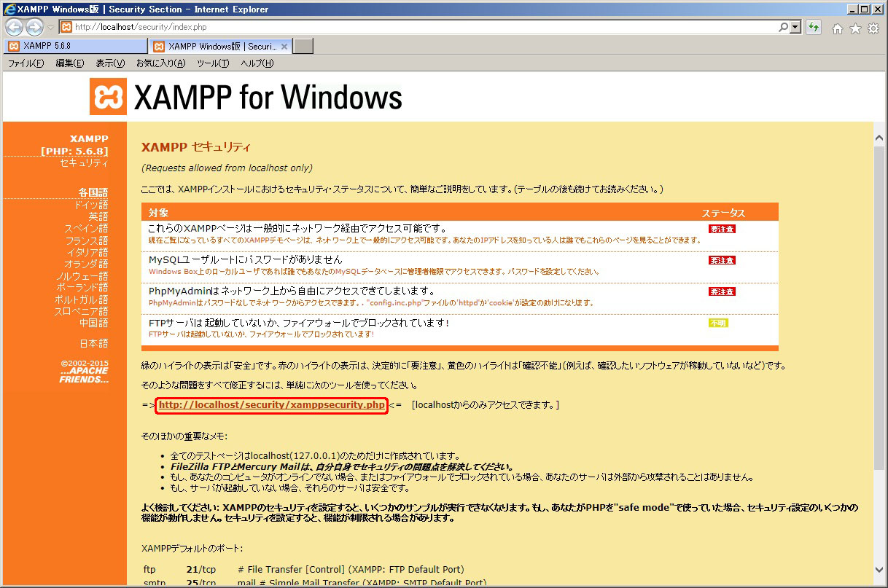Expand the address bar dropdown arrow

pos(795,28)
